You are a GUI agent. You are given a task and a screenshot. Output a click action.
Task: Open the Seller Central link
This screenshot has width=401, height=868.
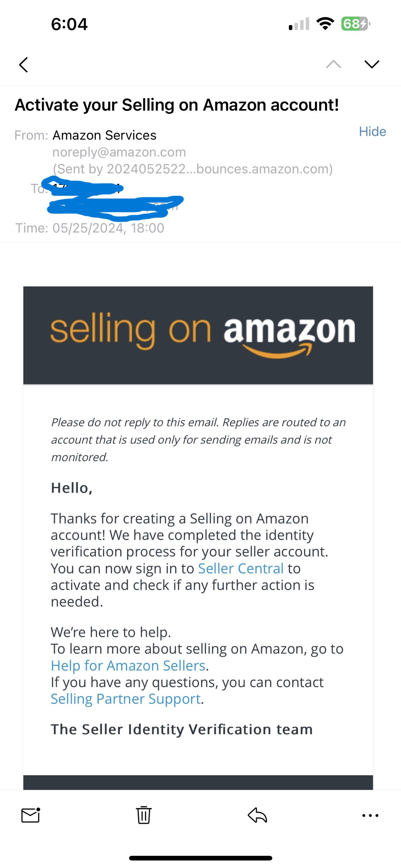(x=241, y=568)
